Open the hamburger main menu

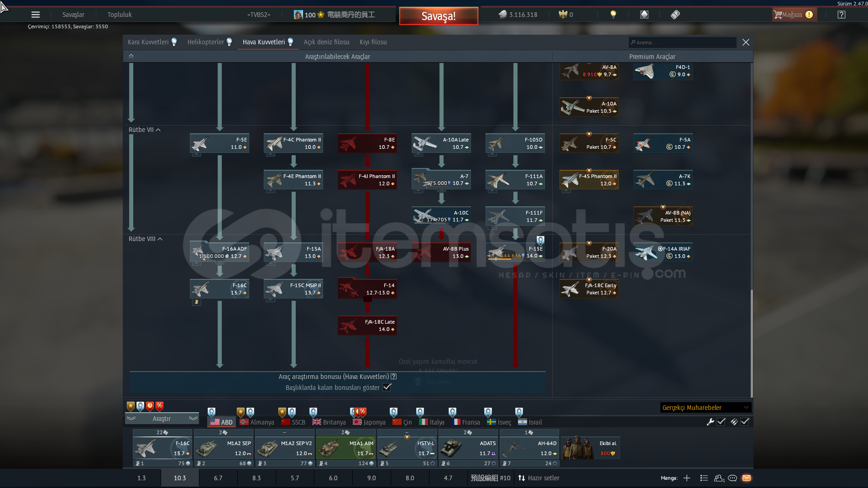click(35, 15)
